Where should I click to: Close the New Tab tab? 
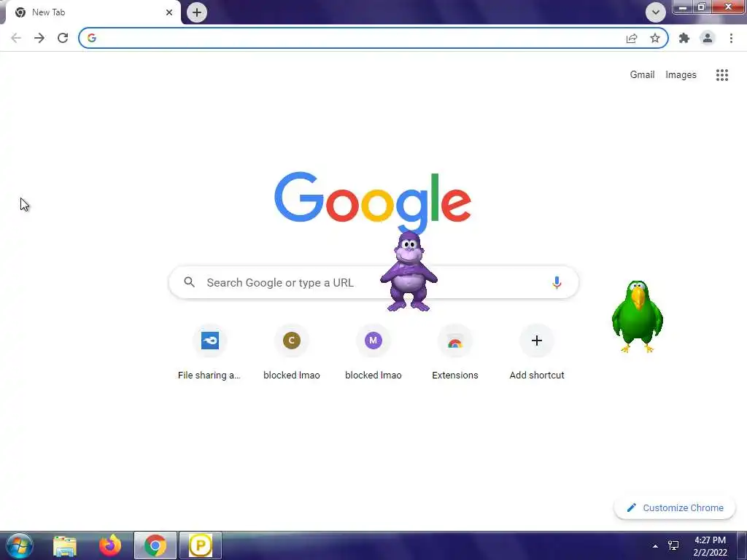tap(169, 12)
